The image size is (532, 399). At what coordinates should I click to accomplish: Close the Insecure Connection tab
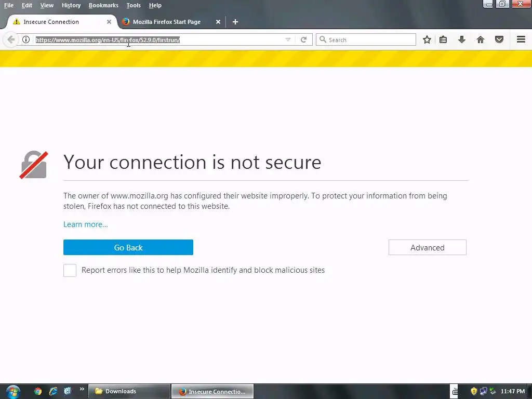coord(109,22)
